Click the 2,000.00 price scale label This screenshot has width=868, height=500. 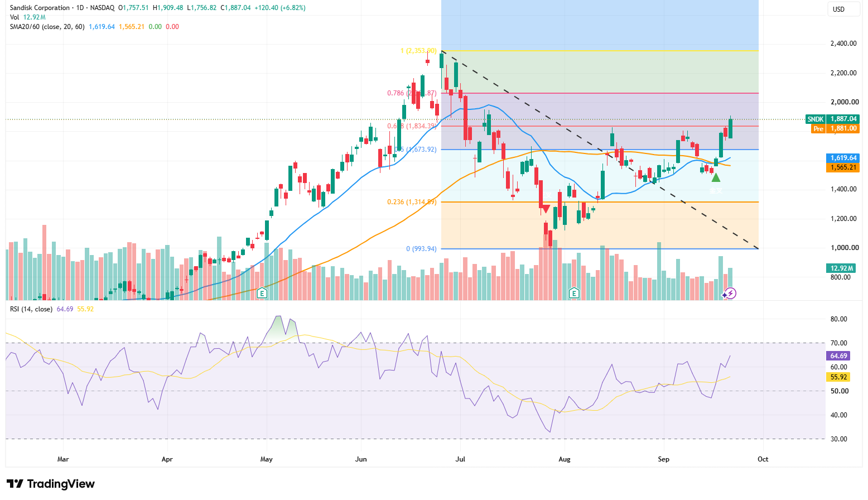coord(843,102)
